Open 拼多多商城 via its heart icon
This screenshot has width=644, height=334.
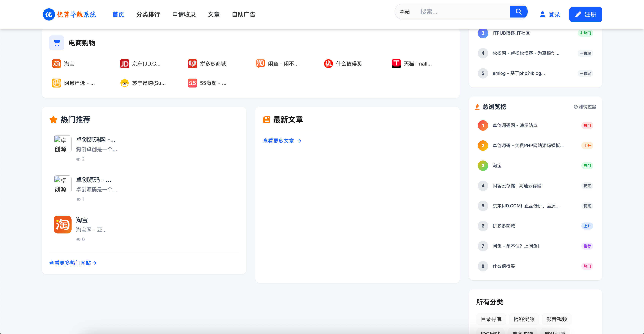pos(192,64)
